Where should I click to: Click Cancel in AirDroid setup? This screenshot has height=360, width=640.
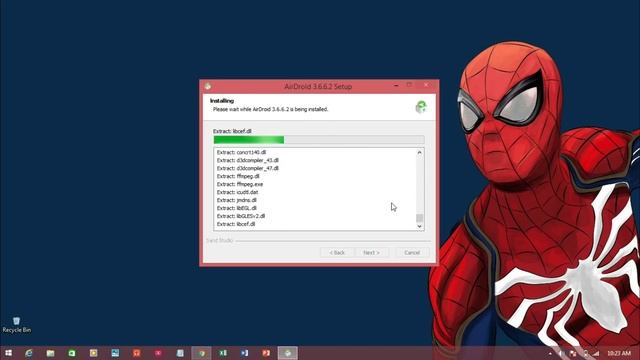point(412,253)
